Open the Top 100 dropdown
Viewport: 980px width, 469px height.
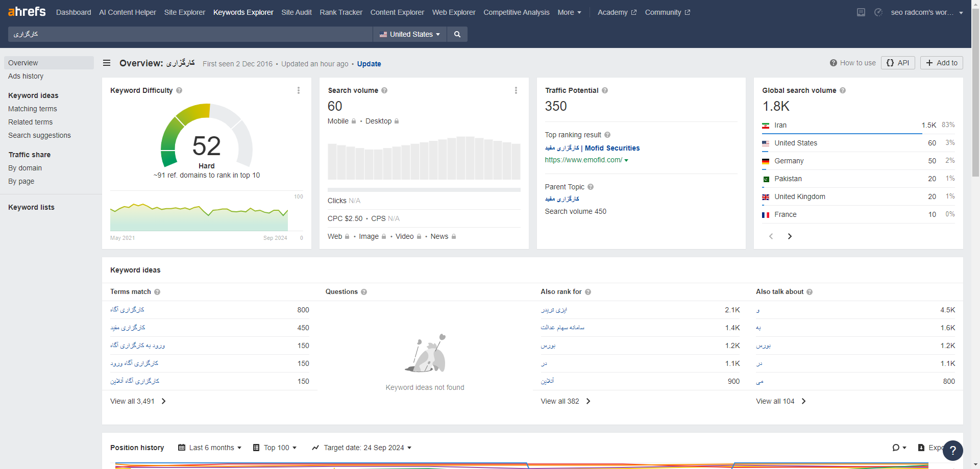coord(275,448)
